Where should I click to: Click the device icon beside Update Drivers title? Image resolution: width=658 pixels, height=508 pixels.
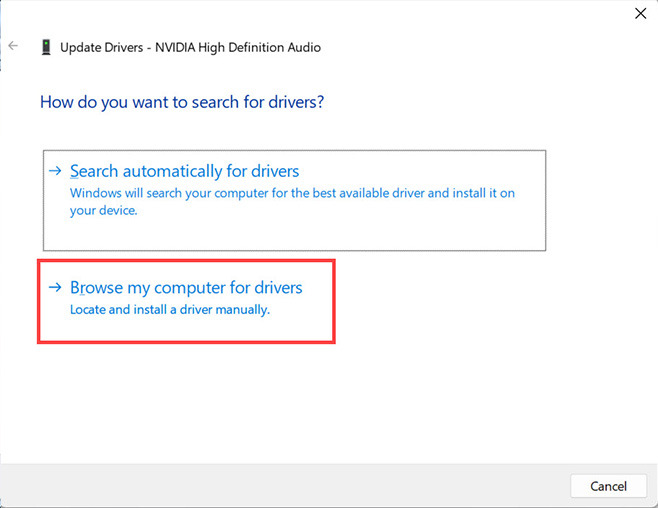tap(46, 47)
